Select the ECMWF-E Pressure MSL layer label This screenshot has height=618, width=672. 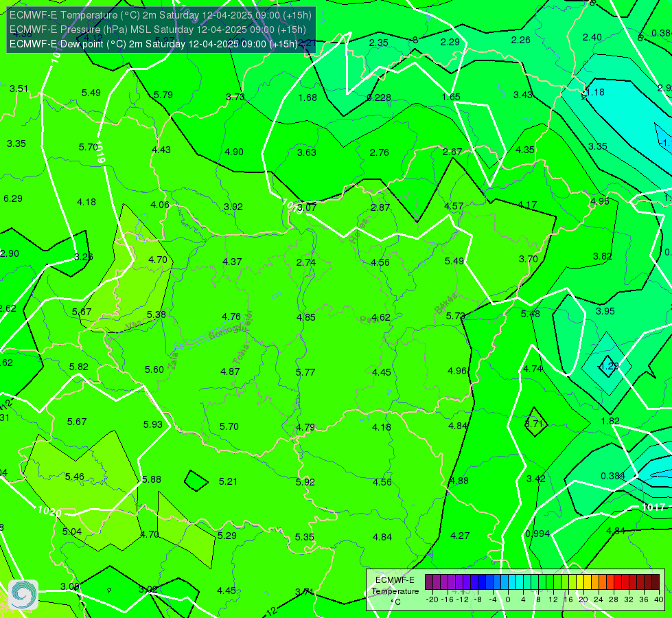coord(158,30)
